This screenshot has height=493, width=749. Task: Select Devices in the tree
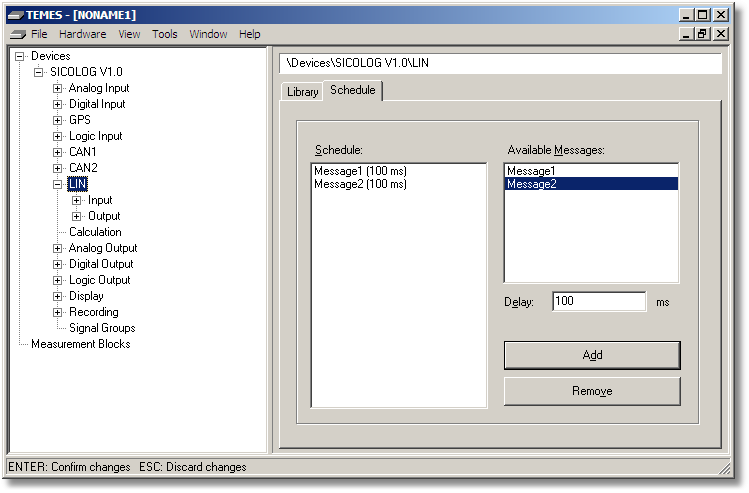tap(51, 56)
